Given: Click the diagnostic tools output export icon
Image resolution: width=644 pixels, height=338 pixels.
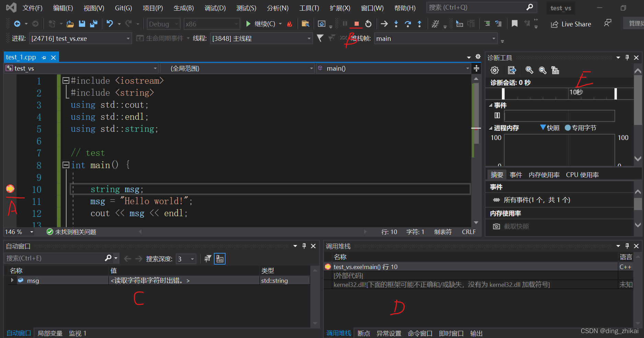Looking at the screenshot, I should coord(512,70).
